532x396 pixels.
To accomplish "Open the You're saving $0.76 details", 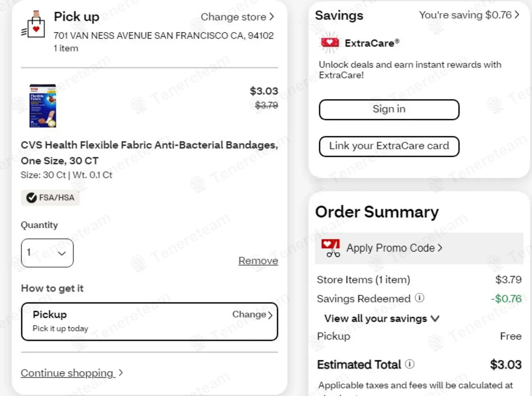I will [x=469, y=15].
